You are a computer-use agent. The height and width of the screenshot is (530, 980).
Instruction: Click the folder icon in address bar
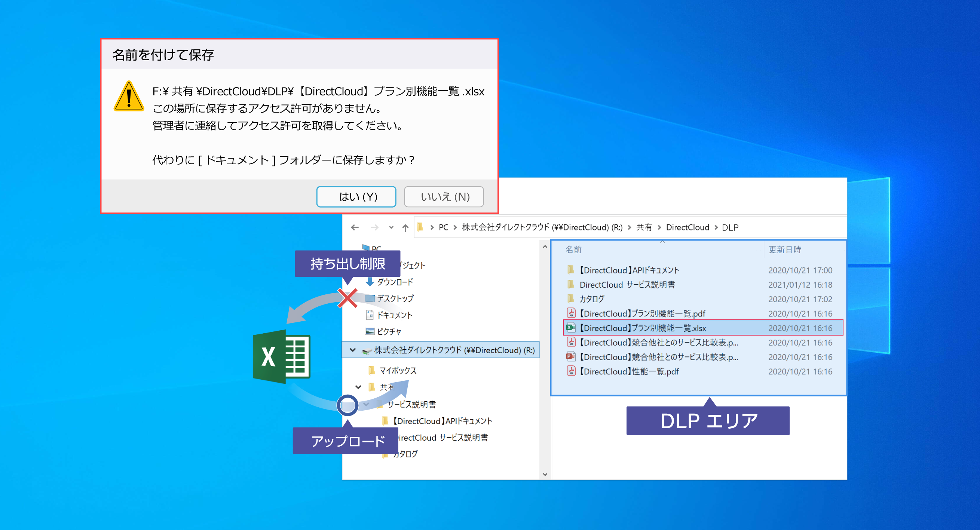(x=420, y=227)
